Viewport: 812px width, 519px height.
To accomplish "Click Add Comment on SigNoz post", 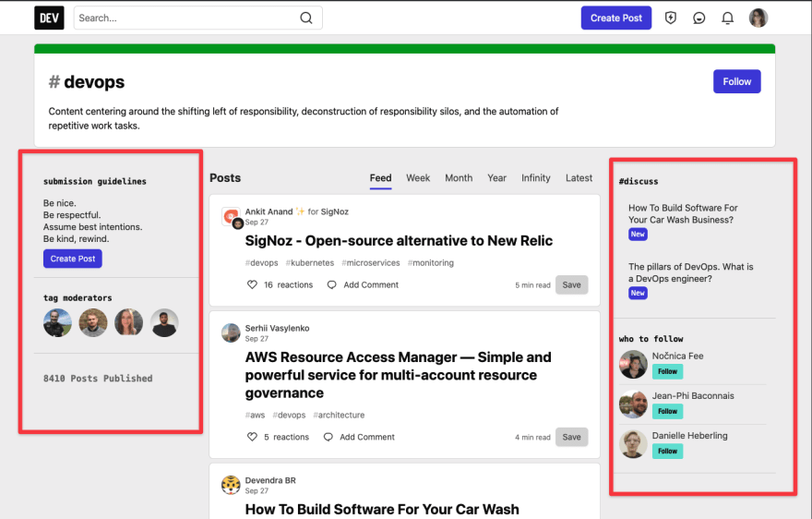I will point(371,284).
